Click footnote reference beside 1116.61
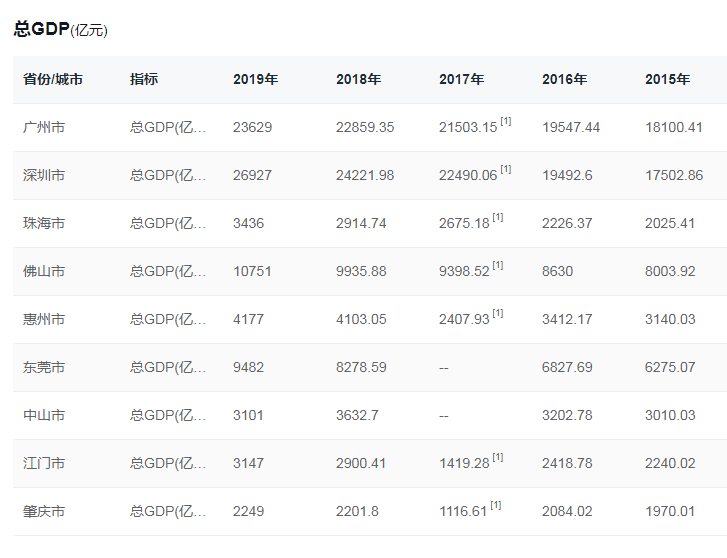The height and width of the screenshot is (558, 727). 496,506
